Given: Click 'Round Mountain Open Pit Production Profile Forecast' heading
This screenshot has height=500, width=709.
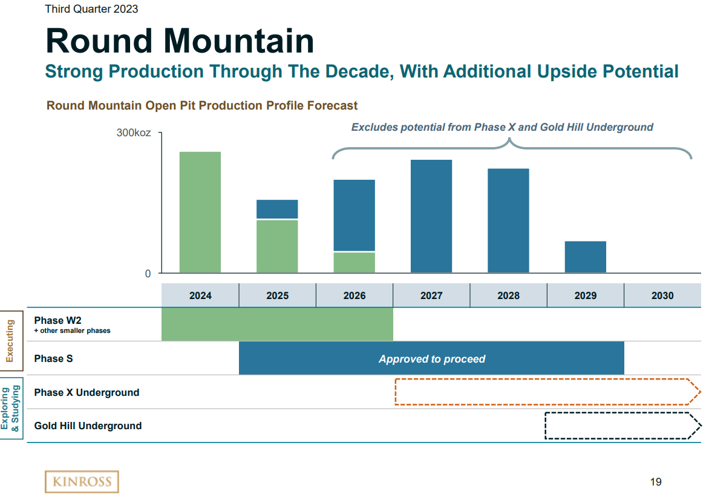Looking at the screenshot, I should coord(202,106).
